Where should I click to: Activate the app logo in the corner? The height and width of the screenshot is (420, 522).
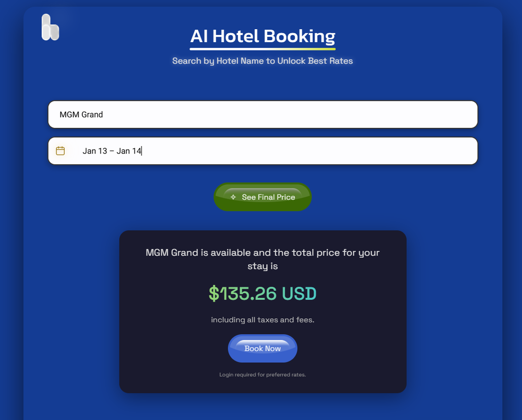click(50, 27)
